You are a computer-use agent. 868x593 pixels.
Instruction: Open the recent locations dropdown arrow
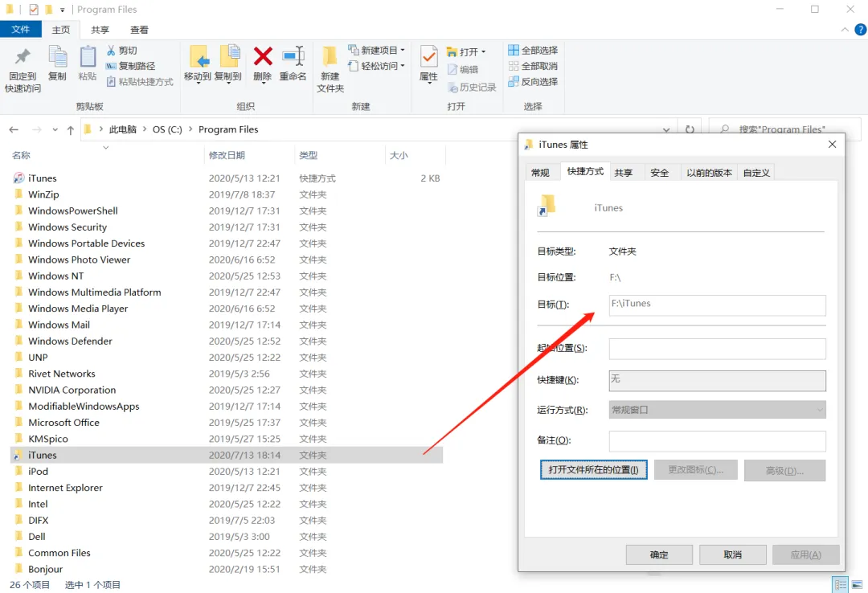point(55,129)
